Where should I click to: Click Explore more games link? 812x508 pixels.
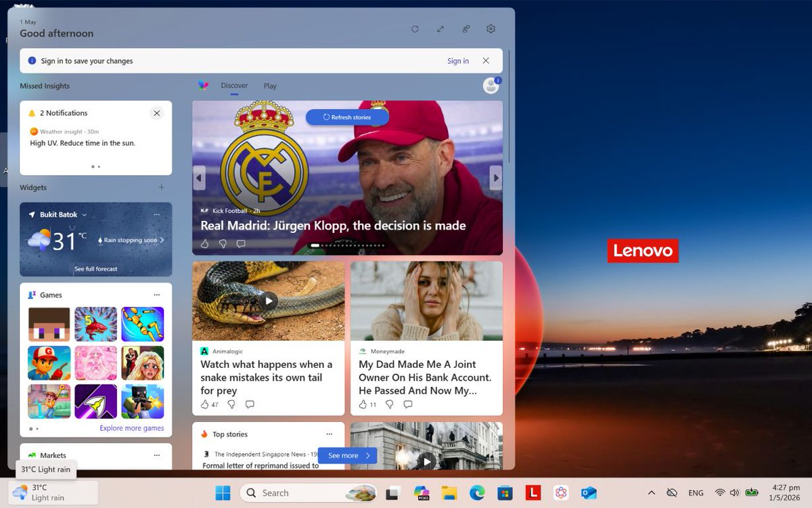132,428
